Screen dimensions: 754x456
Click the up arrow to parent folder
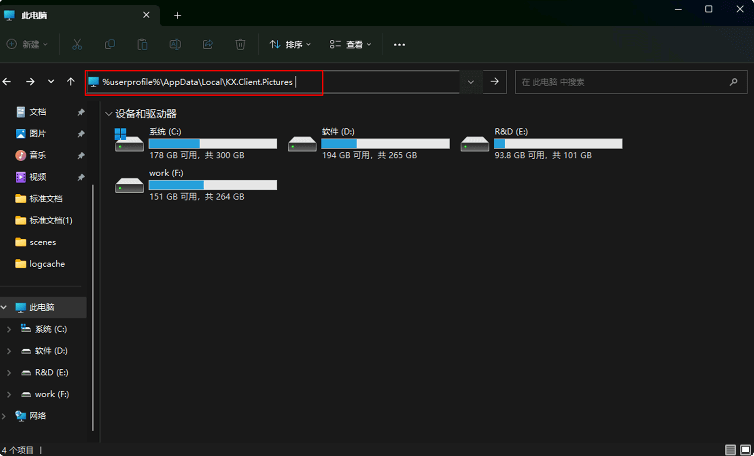(x=70, y=81)
